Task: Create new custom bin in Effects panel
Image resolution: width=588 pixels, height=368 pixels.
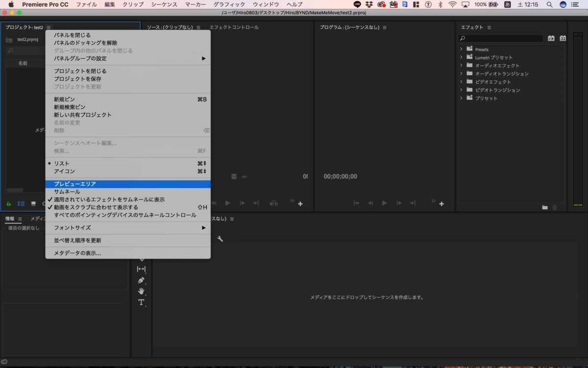Action: 545,208
